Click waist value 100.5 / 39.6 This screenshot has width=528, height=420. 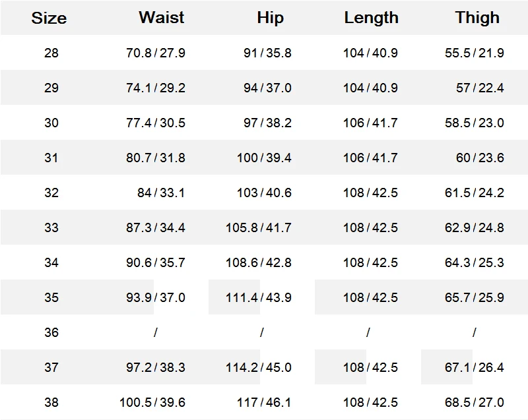152,402
